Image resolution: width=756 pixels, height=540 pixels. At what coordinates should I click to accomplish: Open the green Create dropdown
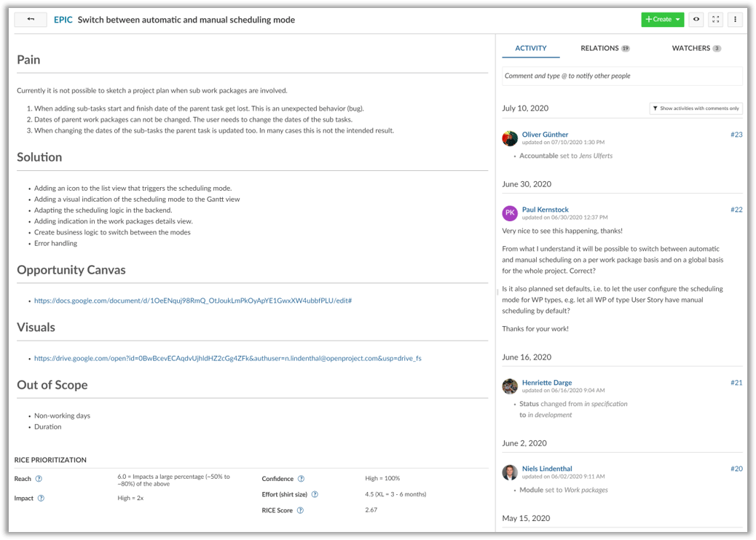coord(662,20)
